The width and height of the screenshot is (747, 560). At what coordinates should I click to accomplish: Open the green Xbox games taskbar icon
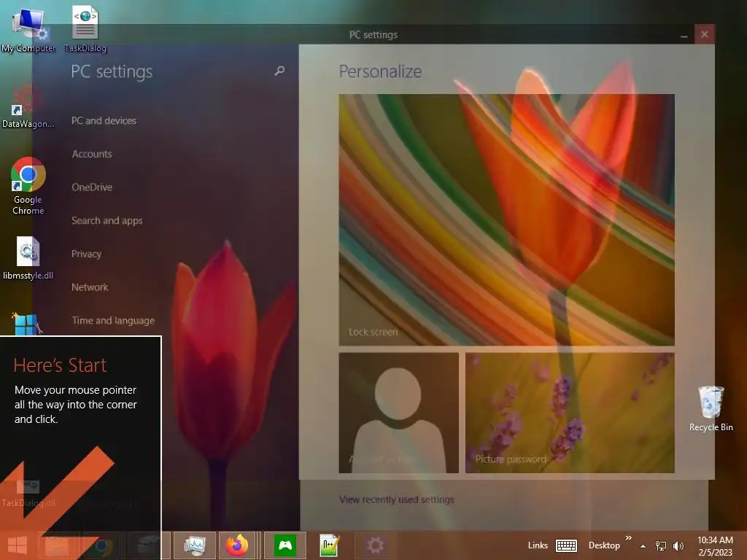285,545
